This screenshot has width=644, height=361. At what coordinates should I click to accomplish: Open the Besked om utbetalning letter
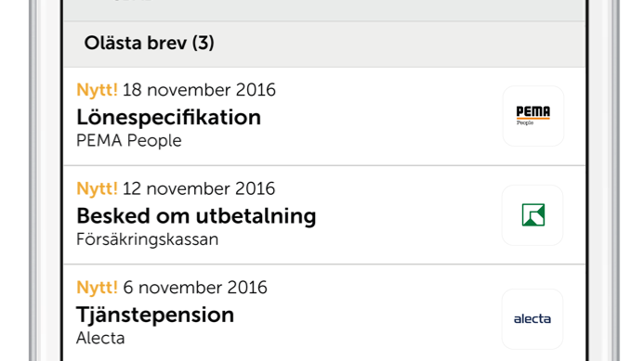tap(196, 216)
